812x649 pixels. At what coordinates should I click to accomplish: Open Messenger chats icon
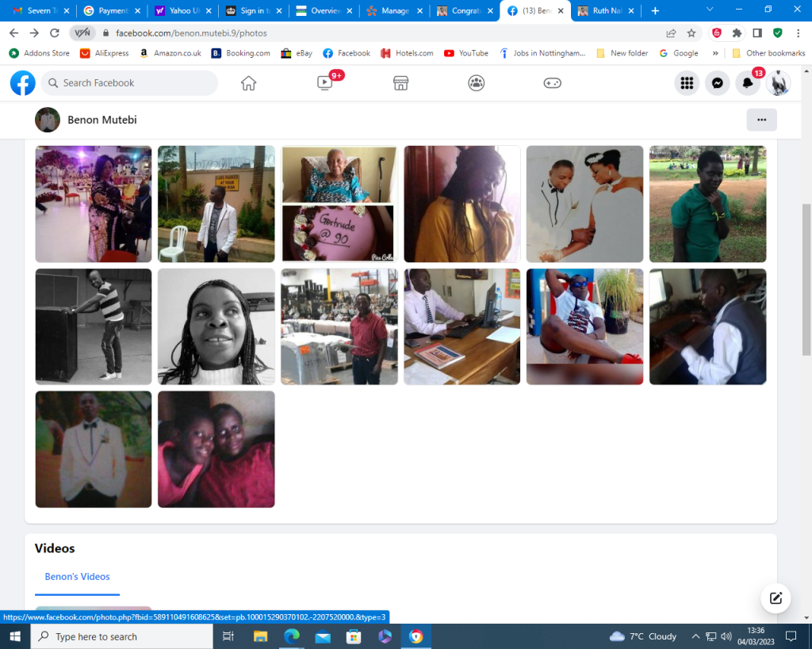[717, 83]
